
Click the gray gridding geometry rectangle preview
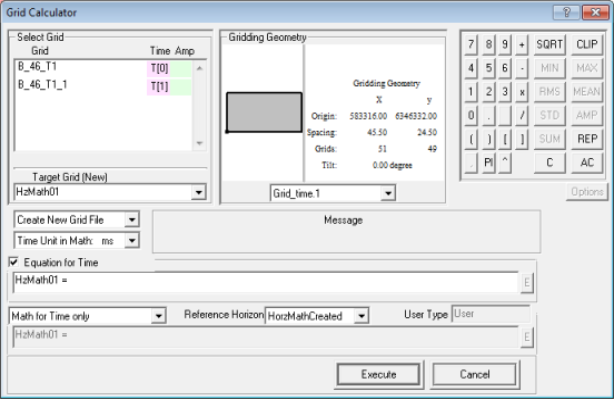click(264, 112)
